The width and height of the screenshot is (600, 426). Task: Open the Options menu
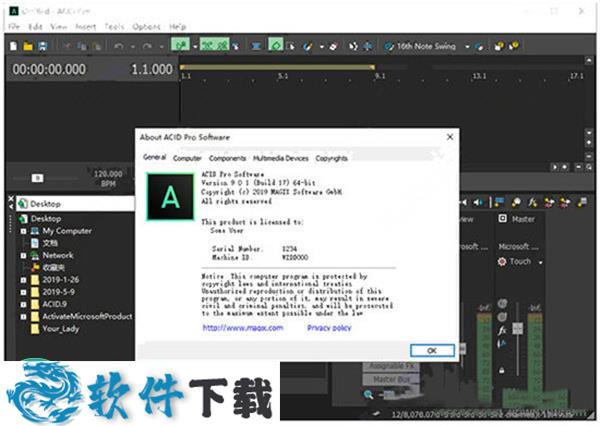tap(146, 27)
